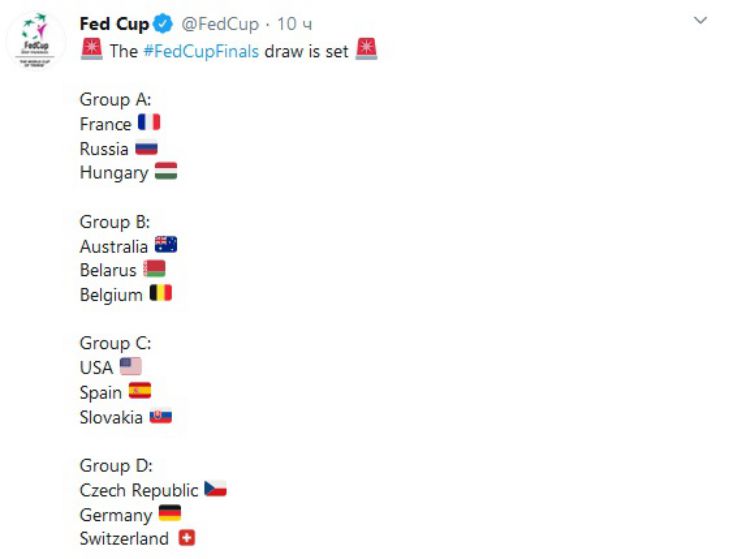Click the Belarus flag emoji
The image size is (729, 559).
[x=154, y=269]
